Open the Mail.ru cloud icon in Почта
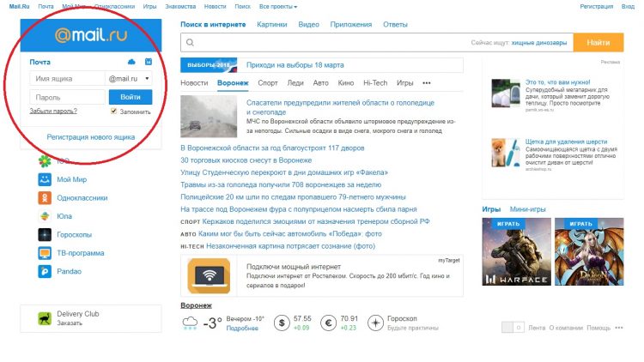 [x=131, y=62]
